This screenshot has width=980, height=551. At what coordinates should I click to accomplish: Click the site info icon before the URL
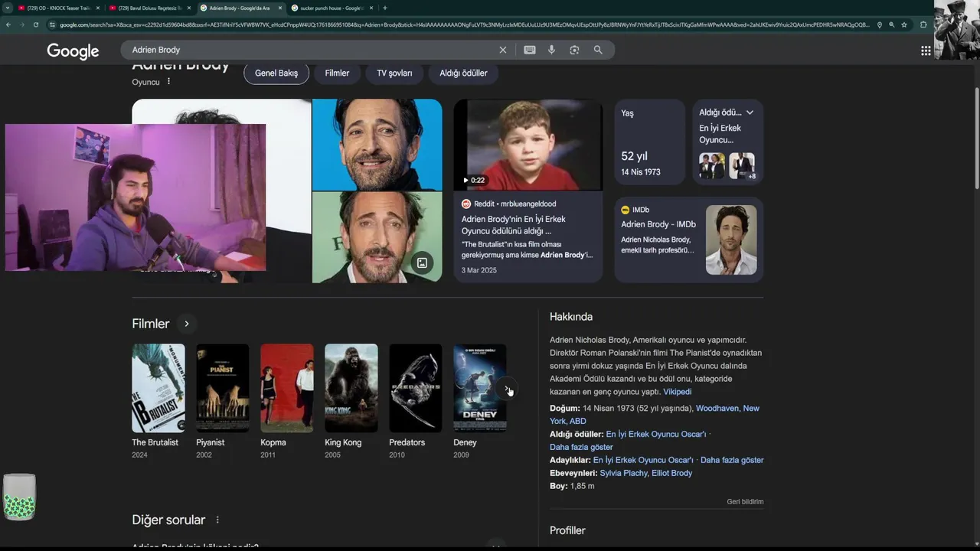pos(52,24)
